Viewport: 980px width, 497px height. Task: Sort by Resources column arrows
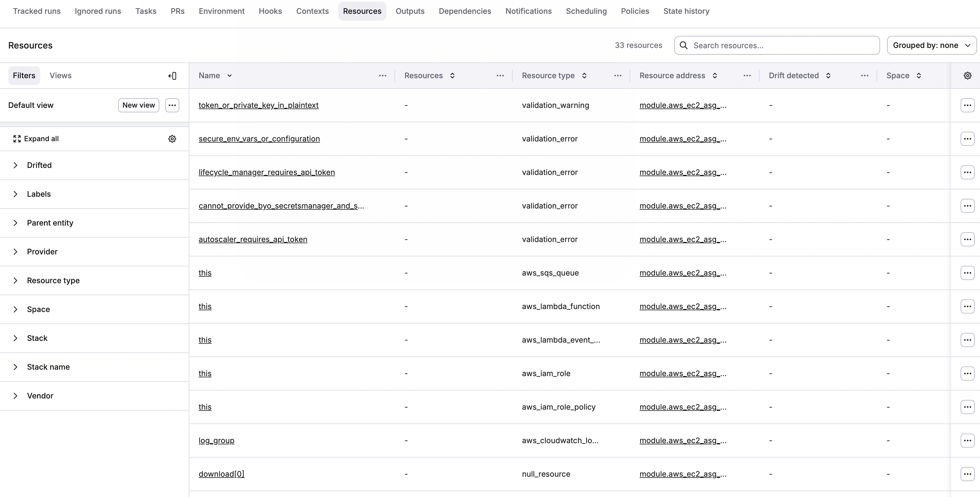(x=452, y=76)
